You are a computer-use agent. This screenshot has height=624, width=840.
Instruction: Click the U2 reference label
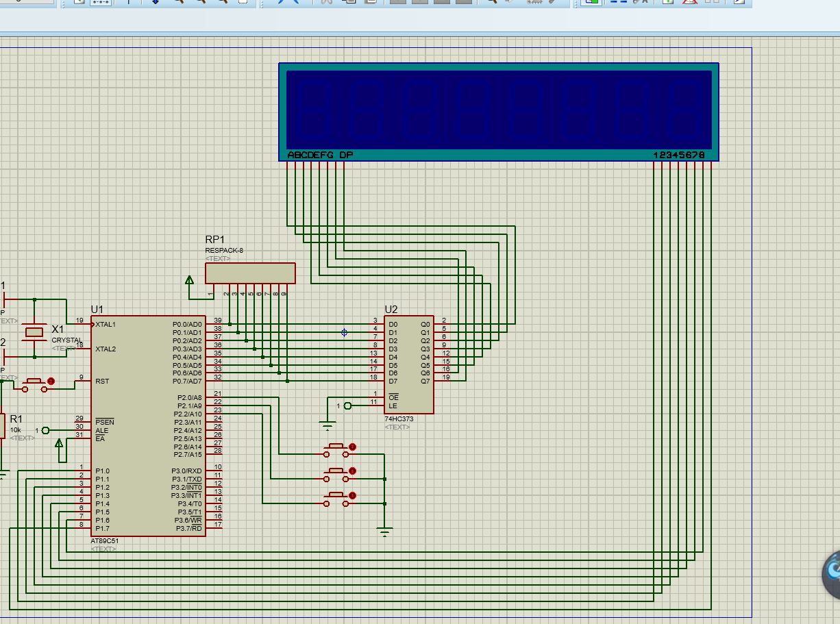click(391, 310)
